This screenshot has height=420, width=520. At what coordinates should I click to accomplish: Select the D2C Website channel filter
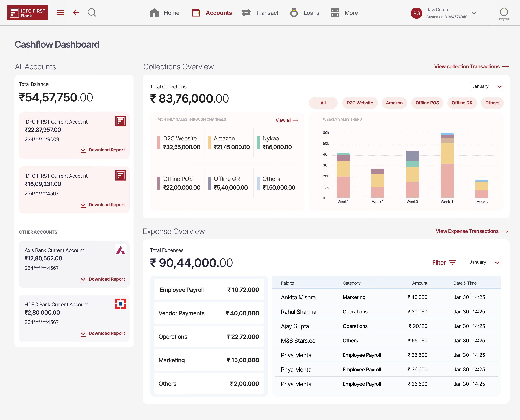(360, 103)
